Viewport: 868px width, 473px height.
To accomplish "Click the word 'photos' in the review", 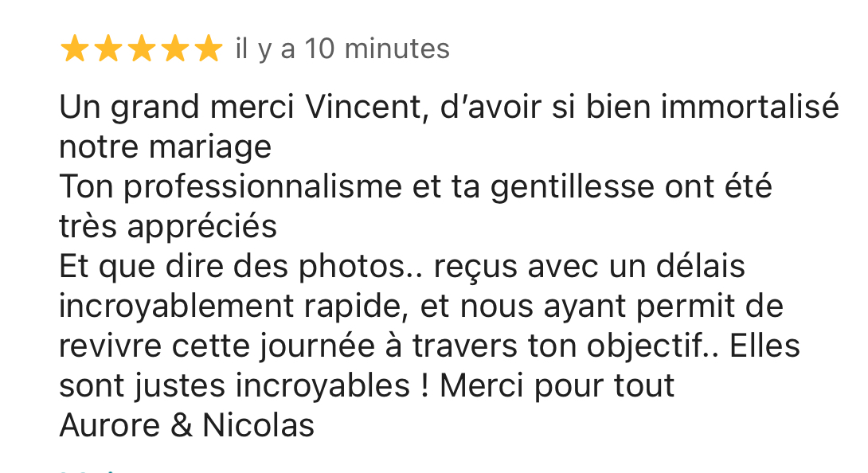I will pyautogui.click(x=353, y=267).
